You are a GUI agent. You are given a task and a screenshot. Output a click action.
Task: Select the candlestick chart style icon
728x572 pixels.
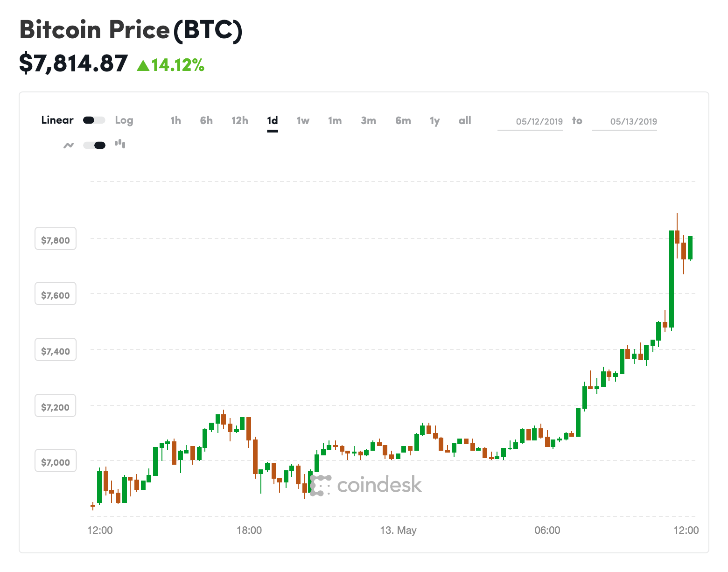coord(120,144)
